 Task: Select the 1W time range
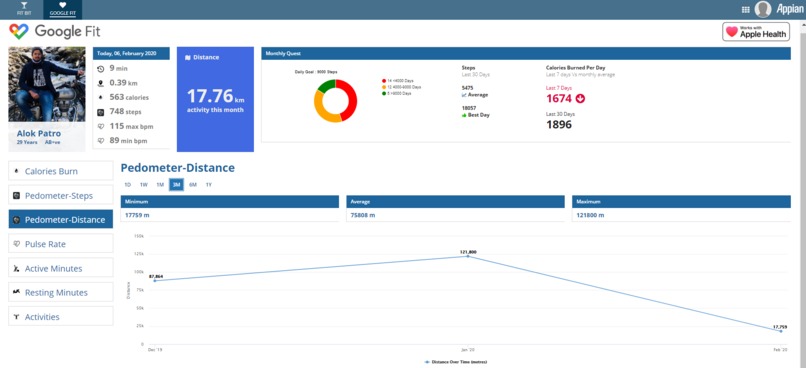144,185
